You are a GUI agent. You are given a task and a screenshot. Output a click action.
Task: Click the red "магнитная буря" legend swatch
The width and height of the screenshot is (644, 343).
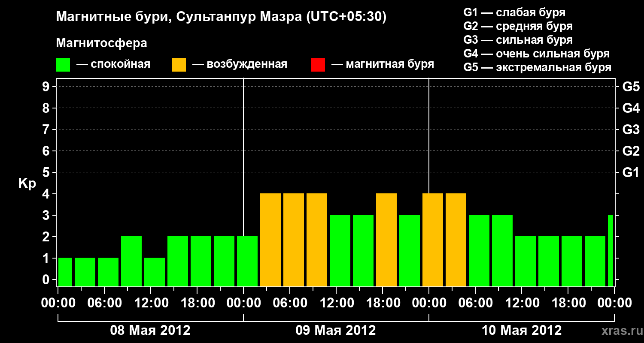(x=318, y=65)
